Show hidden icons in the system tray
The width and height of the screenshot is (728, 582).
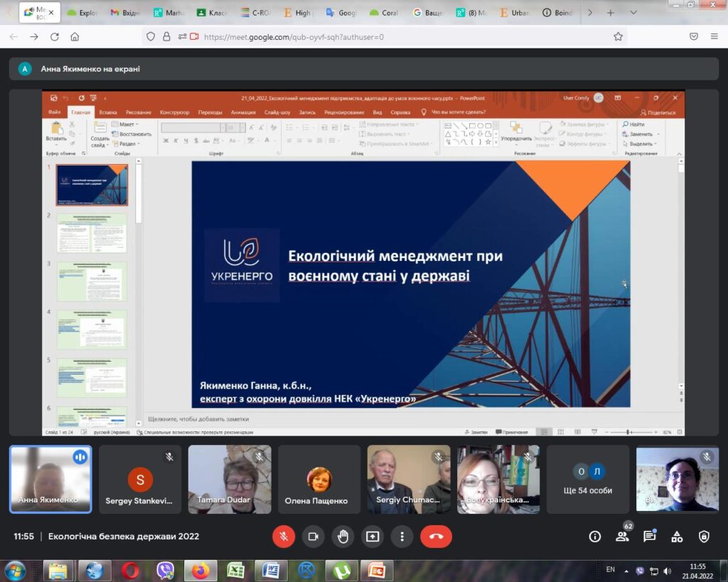[626, 570]
